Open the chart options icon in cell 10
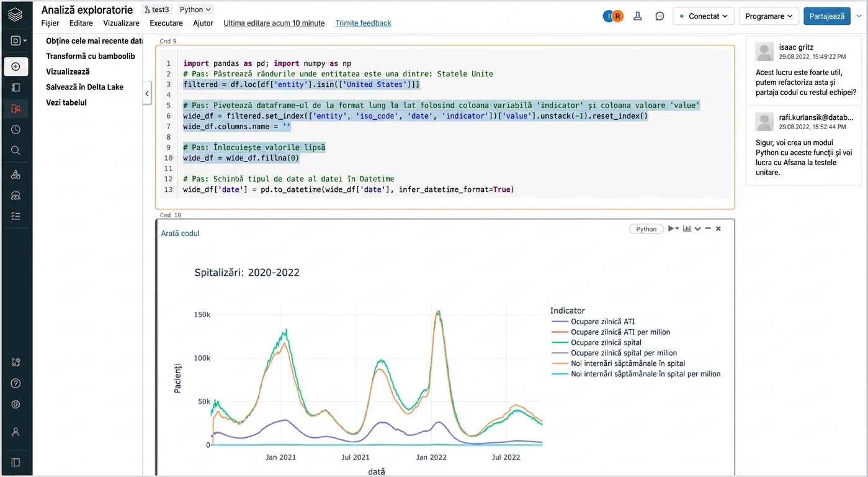The width and height of the screenshot is (868, 477). 687,229
